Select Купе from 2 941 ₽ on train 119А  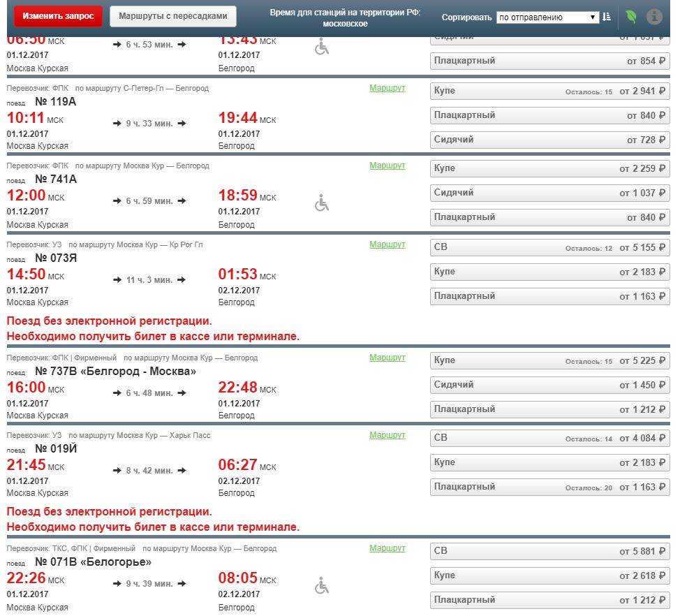click(x=550, y=91)
